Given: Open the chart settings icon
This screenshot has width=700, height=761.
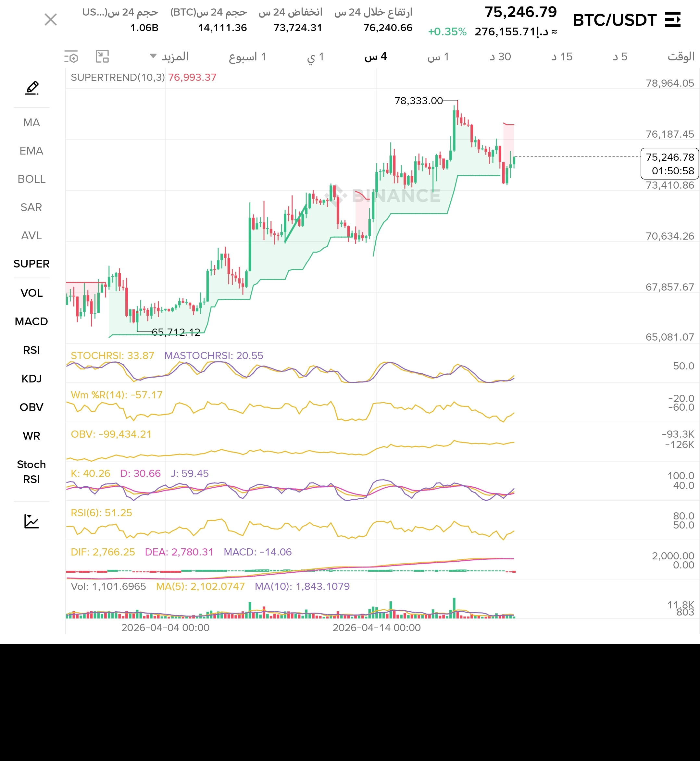Looking at the screenshot, I should (71, 57).
